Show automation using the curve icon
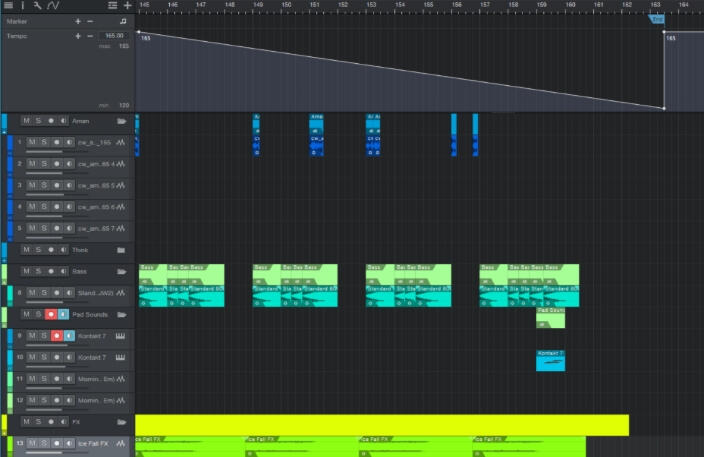Screen dimensions: 704x457 point(55,6)
